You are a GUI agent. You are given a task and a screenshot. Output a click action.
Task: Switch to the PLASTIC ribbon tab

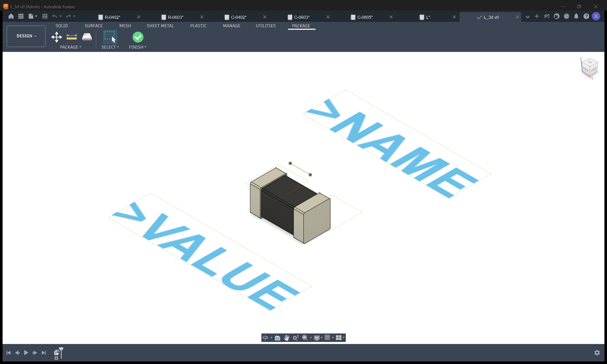[198, 26]
